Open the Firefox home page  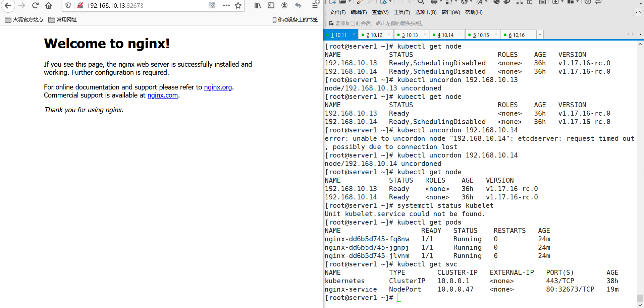pos(49,5)
